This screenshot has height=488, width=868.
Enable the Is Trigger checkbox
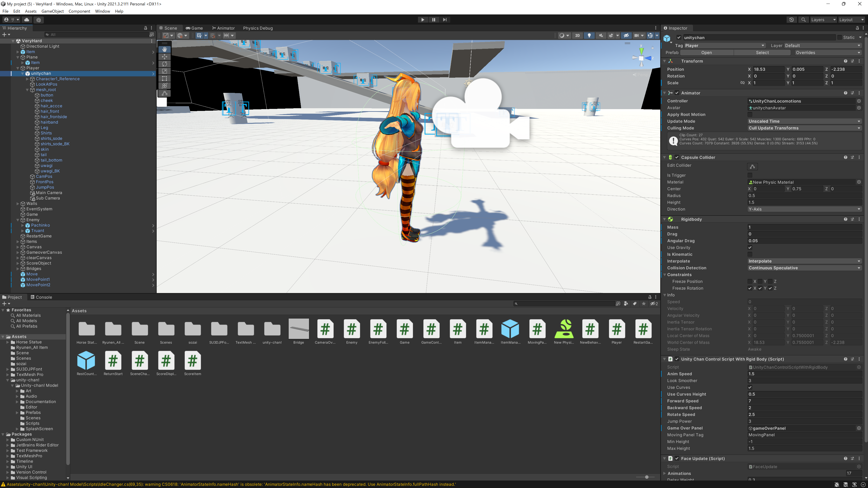click(750, 175)
